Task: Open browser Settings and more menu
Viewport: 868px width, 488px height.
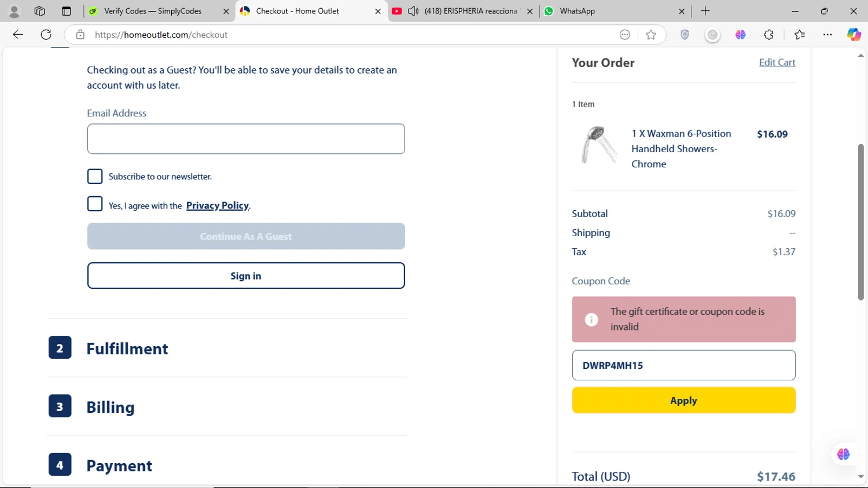Action: (x=827, y=35)
